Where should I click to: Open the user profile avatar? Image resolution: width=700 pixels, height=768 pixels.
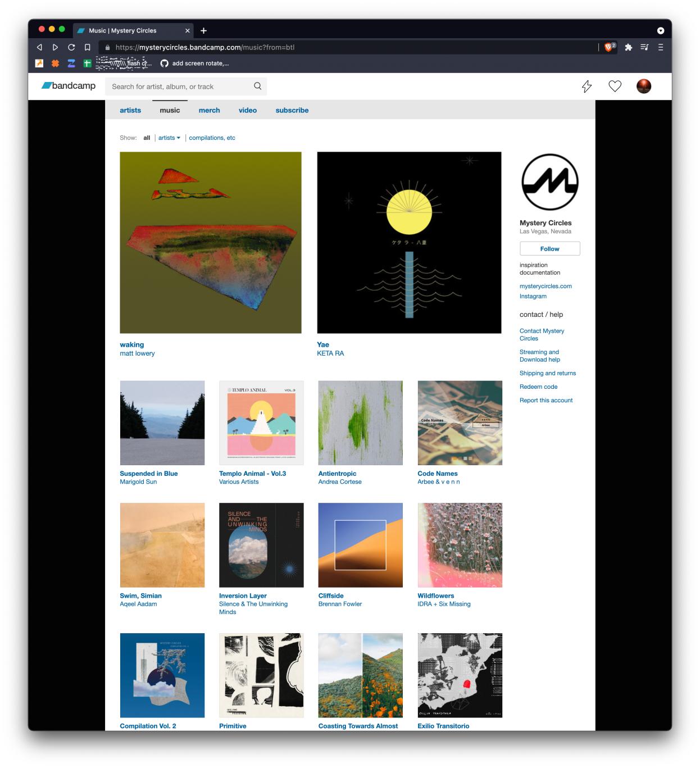(644, 86)
